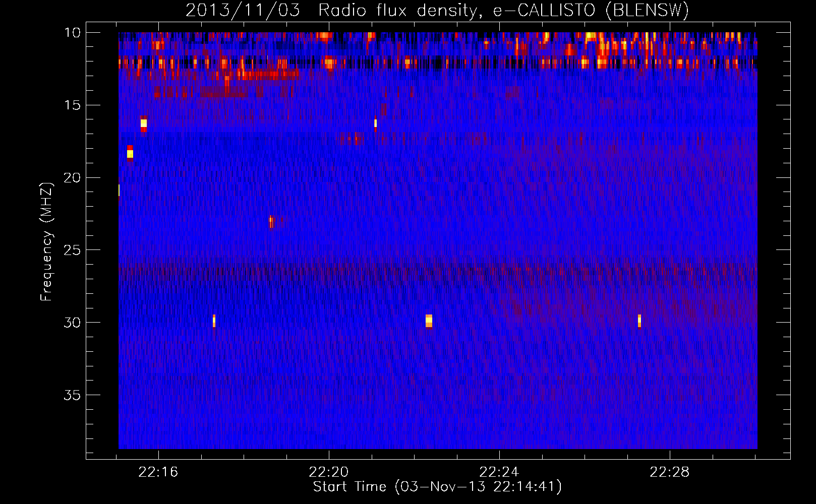Click the 22:16 time axis label
This screenshot has width=816, height=504.
158,472
